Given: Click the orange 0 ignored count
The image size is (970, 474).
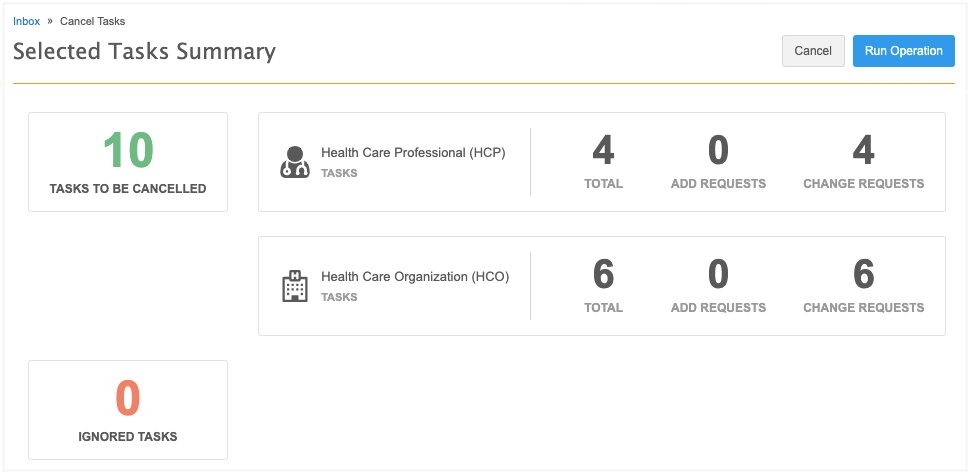Looking at the screenshot, I should [x=128, y=398].
